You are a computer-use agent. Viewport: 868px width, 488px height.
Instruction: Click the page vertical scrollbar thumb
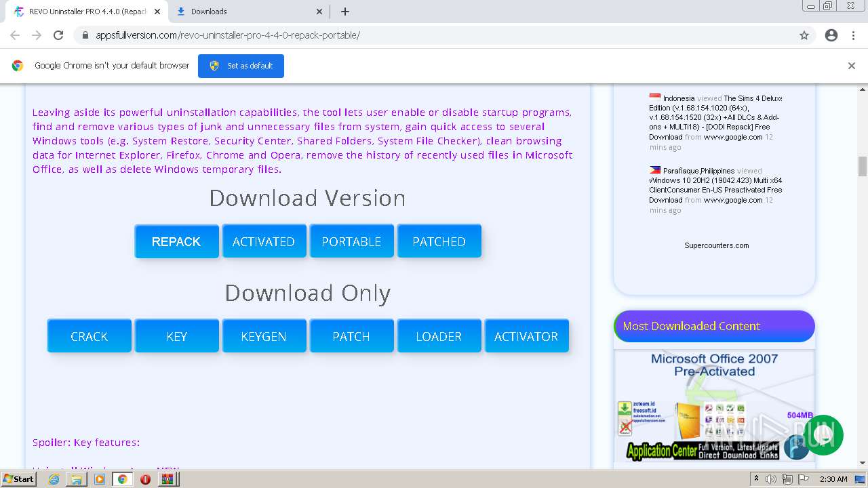click(x=863, y=165)
